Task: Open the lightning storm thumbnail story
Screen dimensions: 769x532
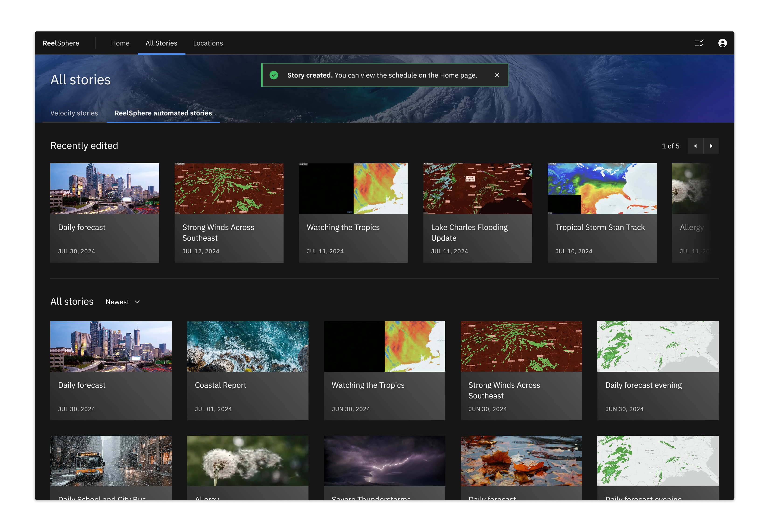Action: point(384,461)
